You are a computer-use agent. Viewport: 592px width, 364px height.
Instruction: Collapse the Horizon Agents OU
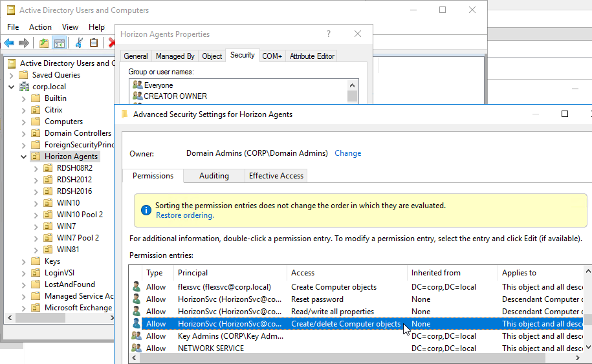point(23,156)
